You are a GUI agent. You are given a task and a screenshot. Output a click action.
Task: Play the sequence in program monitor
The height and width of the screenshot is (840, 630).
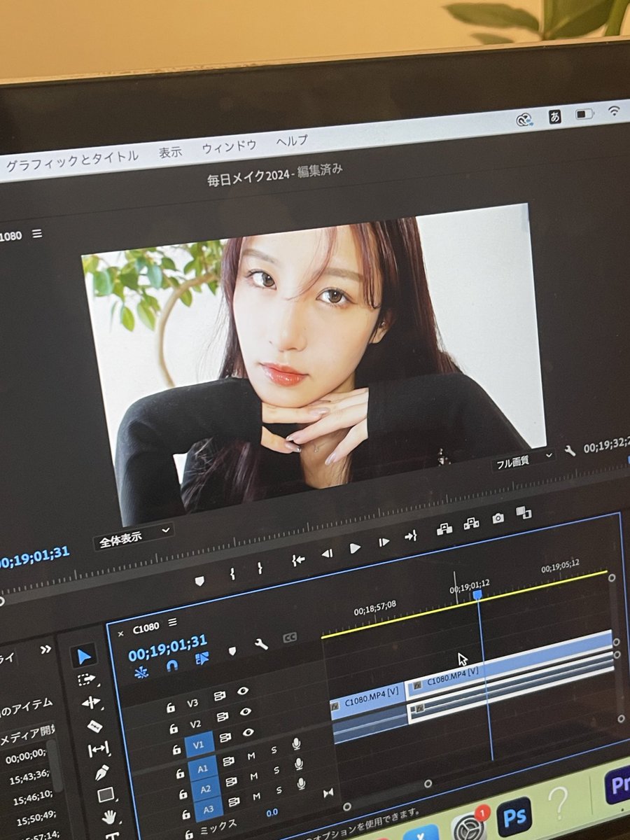pos(355,548)
